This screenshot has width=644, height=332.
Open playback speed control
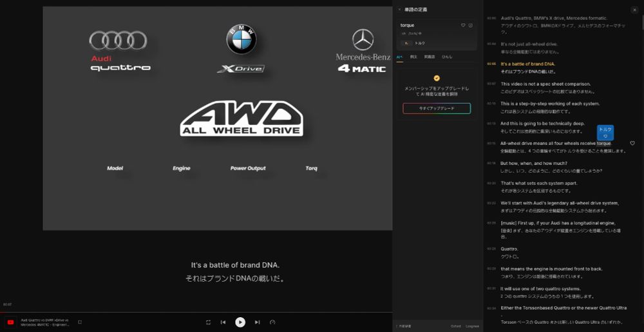click(x=272, y=322)
